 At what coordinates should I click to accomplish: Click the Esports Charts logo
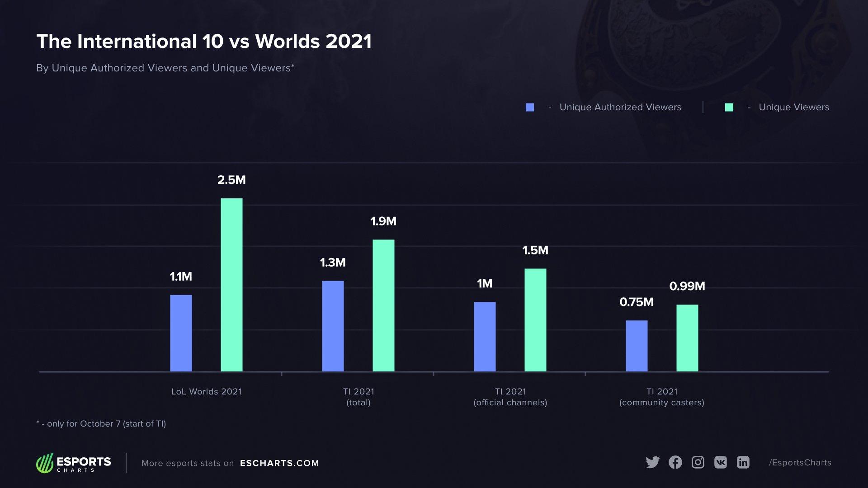point(74,463)
